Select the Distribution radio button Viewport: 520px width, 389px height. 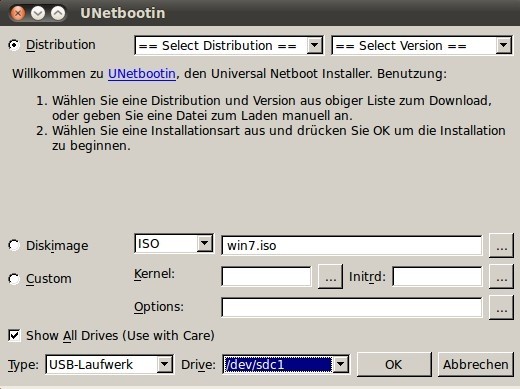[x=14, y=45]
